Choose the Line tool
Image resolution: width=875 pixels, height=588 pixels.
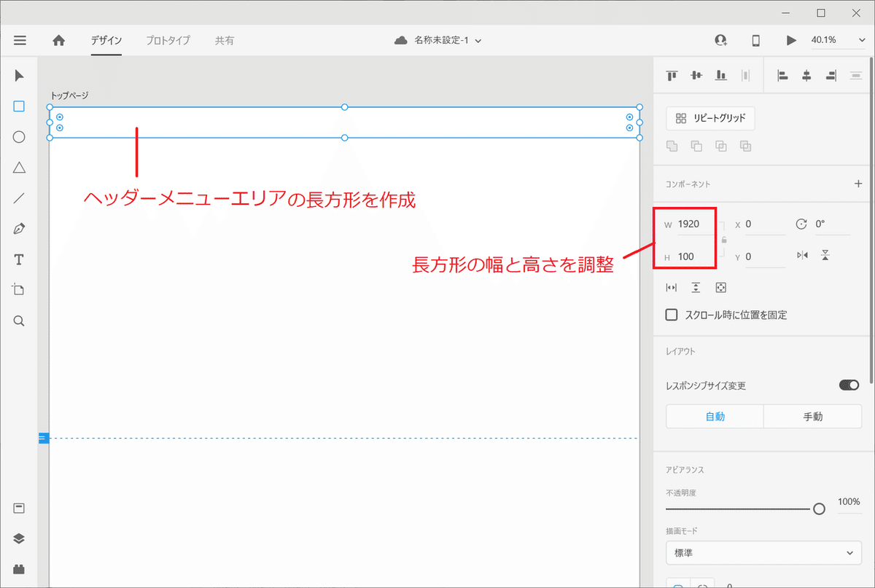[x=20, y=198]
